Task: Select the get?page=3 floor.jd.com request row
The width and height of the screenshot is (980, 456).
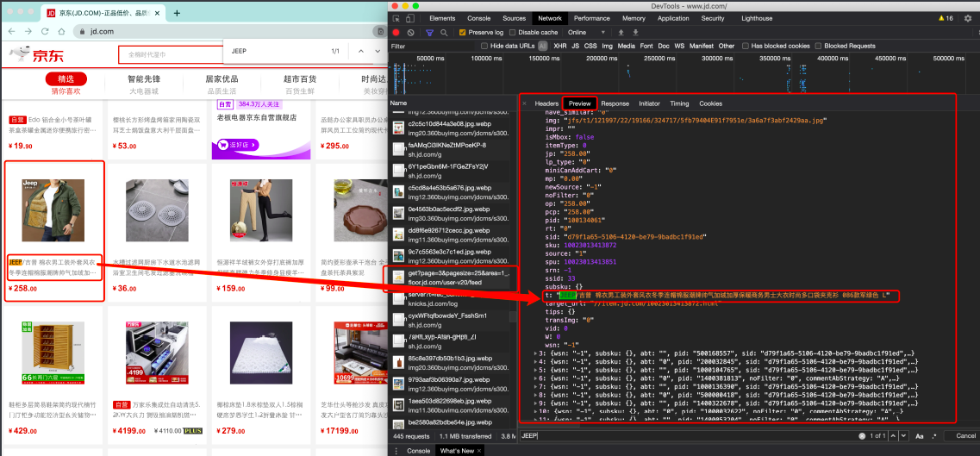Action: coord(451,278)
